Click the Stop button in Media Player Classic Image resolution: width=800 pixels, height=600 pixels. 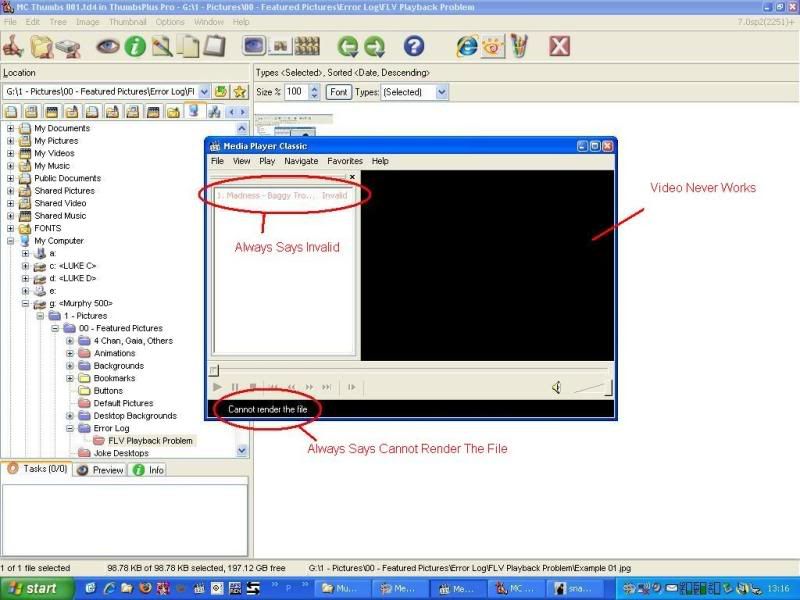(x=253, y=387)
